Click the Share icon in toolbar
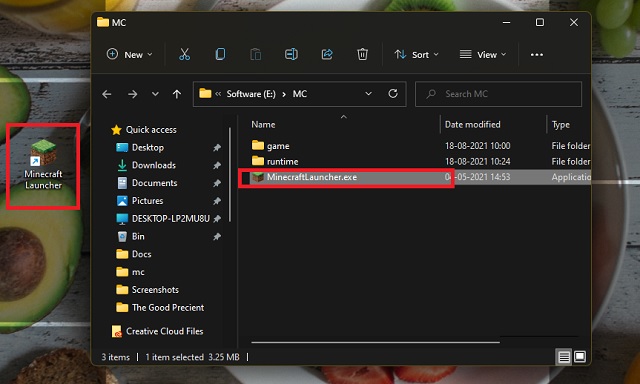The height and width of the screenshot is (384, 640). pyautogui.click(x=327, y=54)
